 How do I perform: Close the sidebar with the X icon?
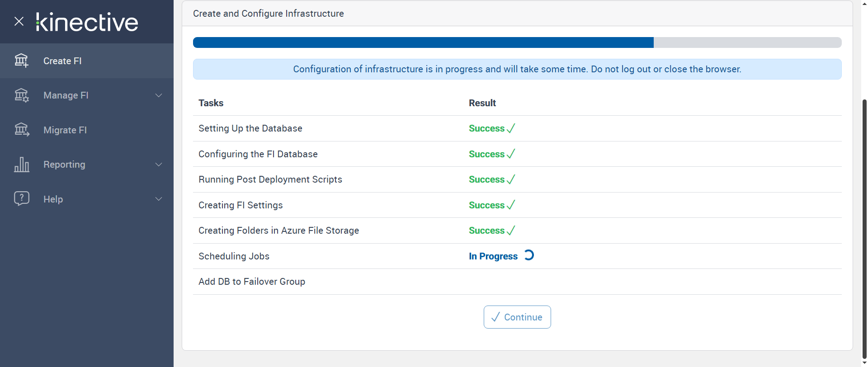click(19, 21)
